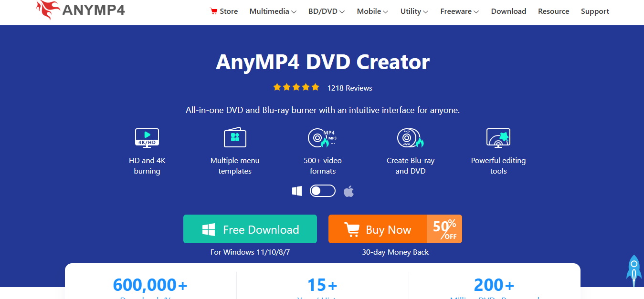The image size is (644, 299).
Task: Click the HD and 4K burning icon
Action: pos(147,138)
